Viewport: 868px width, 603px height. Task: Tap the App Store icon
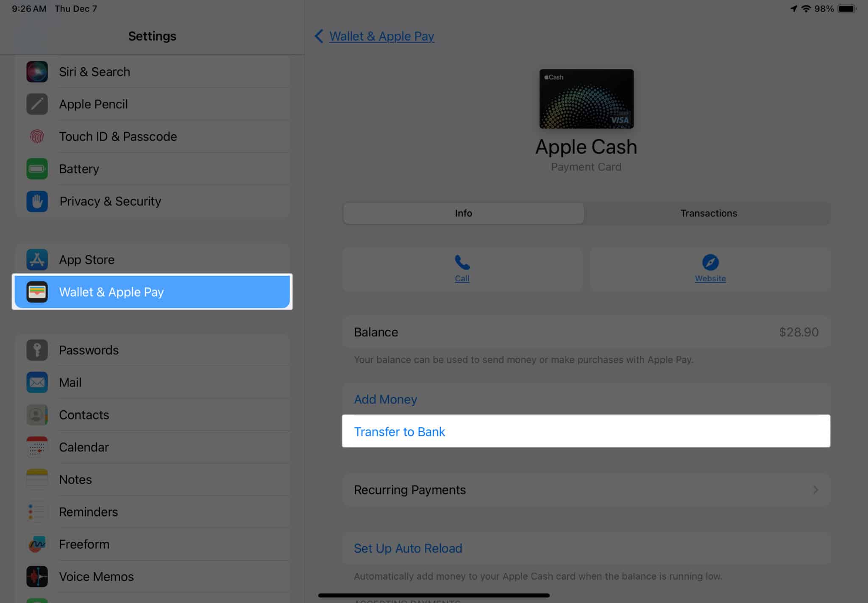[37, 259]
